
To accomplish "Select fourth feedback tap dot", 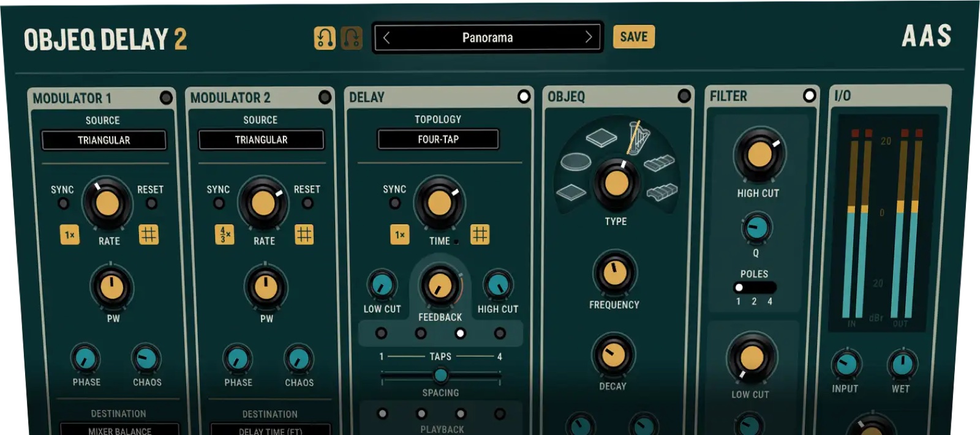I will (x=500, y=333).
